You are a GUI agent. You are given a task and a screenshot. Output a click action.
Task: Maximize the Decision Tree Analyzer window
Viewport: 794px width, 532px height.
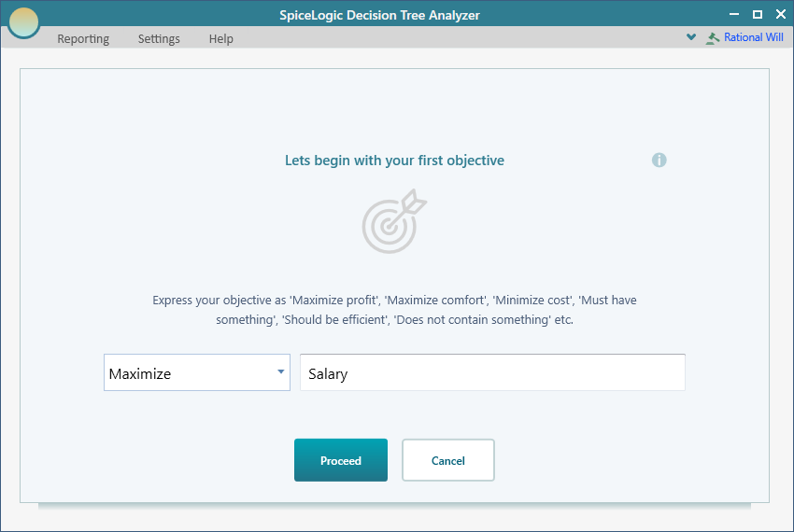coord(757,13)
